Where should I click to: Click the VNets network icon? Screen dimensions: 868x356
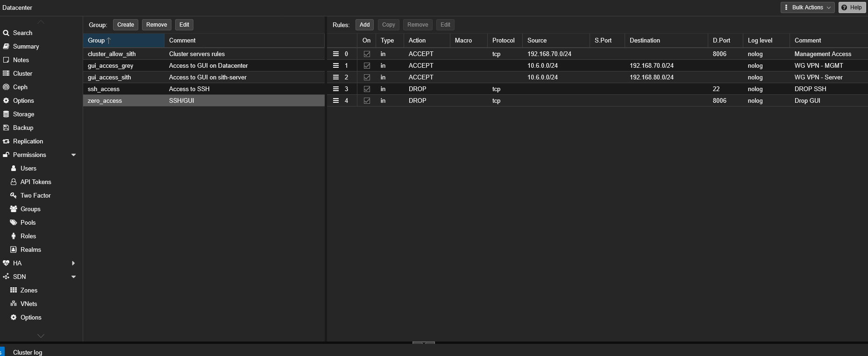(x=14, y=304)
